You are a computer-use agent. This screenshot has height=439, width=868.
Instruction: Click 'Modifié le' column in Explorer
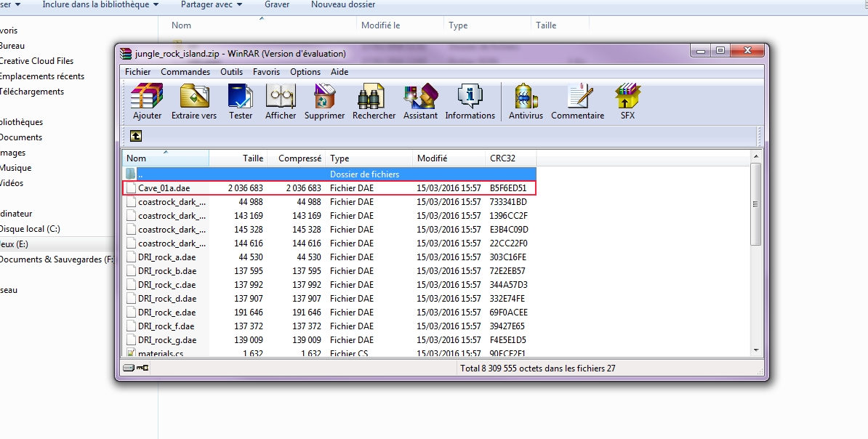[400, 25]
